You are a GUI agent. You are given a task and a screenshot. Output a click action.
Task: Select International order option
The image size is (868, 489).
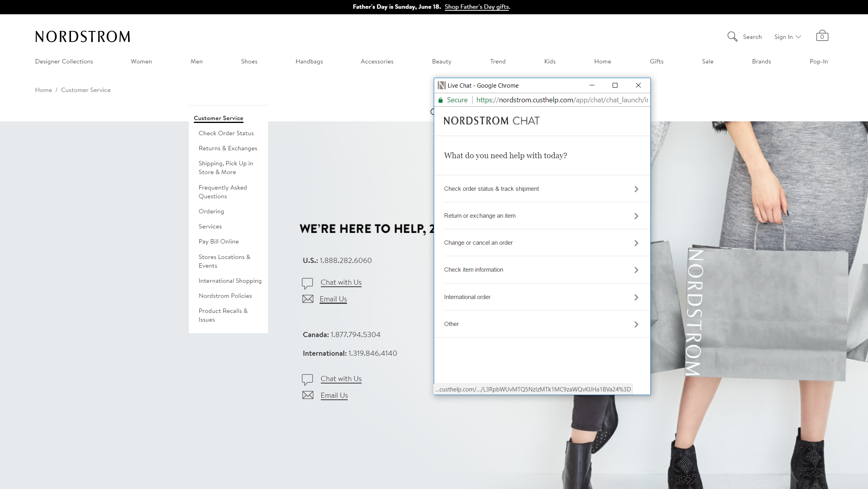542,297
